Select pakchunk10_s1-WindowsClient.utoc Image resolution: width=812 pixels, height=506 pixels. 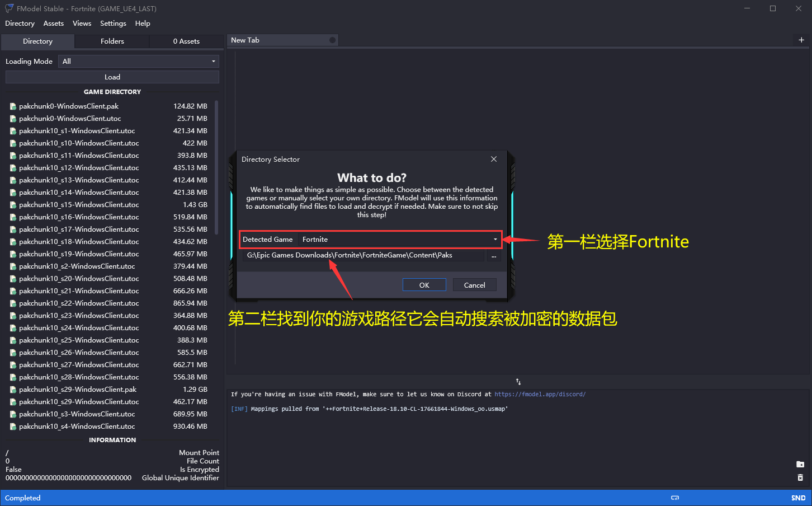pos(109,131)
